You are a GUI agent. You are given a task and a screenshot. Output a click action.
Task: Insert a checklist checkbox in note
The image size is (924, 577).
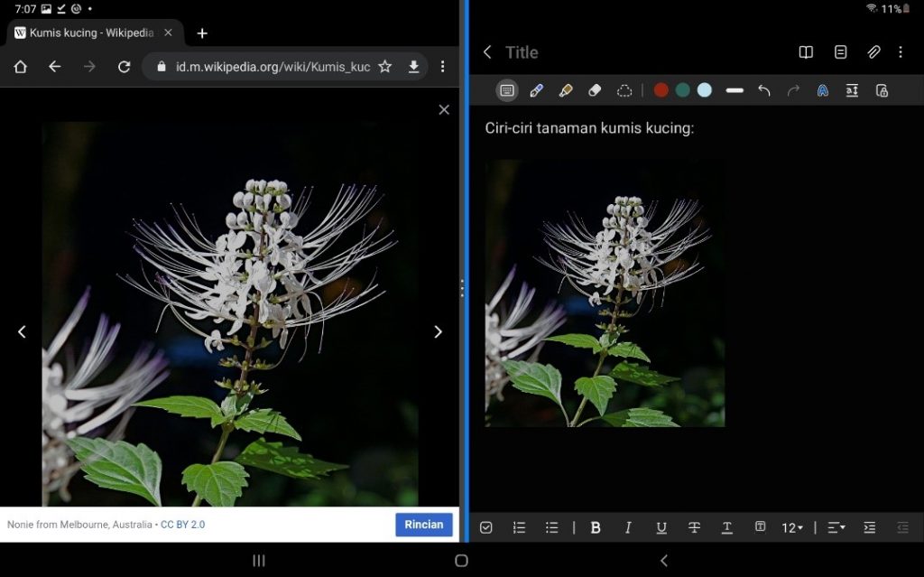pos(486,527)
